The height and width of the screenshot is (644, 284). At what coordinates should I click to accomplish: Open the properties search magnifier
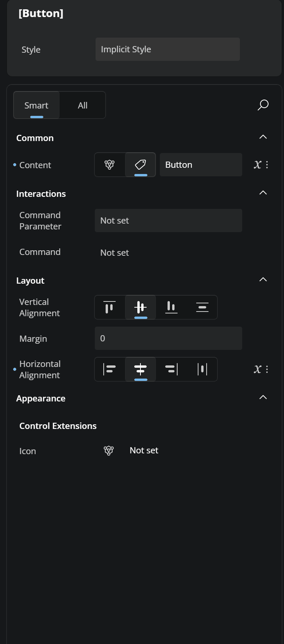[263, 105]
